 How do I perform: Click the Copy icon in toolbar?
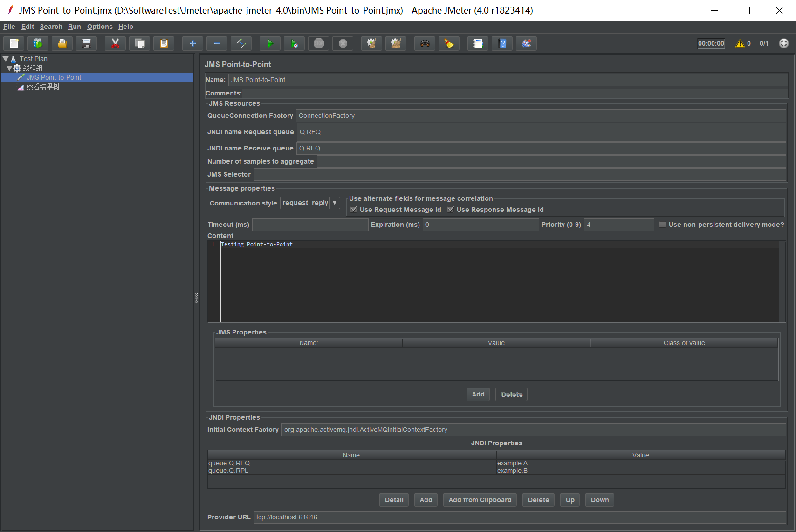pyautogui.click(x=139, y=43)
